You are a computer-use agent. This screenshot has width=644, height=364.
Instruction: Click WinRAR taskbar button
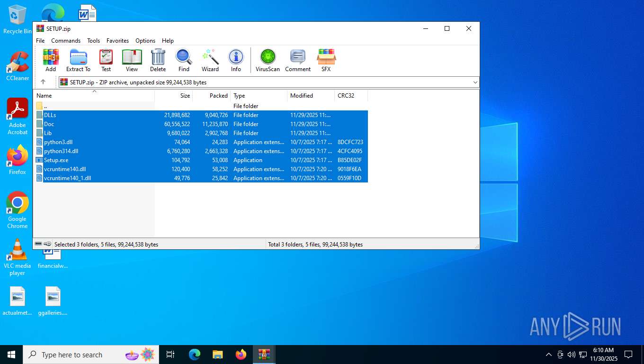coord(264,355)
